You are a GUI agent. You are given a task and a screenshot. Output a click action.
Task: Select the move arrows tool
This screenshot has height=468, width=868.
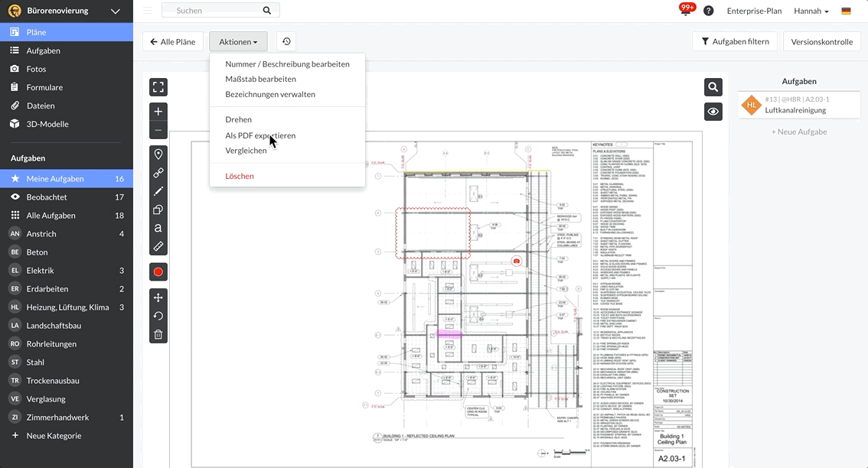coord(158,297)
